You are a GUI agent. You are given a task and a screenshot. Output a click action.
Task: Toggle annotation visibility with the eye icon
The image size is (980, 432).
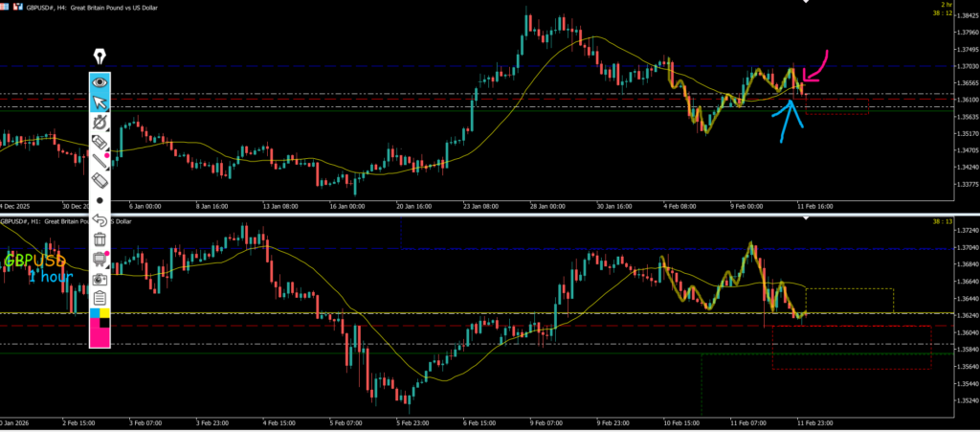pos(100,82)
